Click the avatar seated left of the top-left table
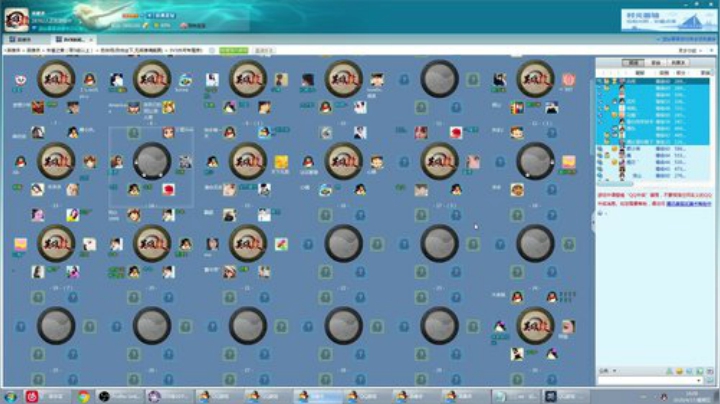The image size is (720, 404). (21, 80)
